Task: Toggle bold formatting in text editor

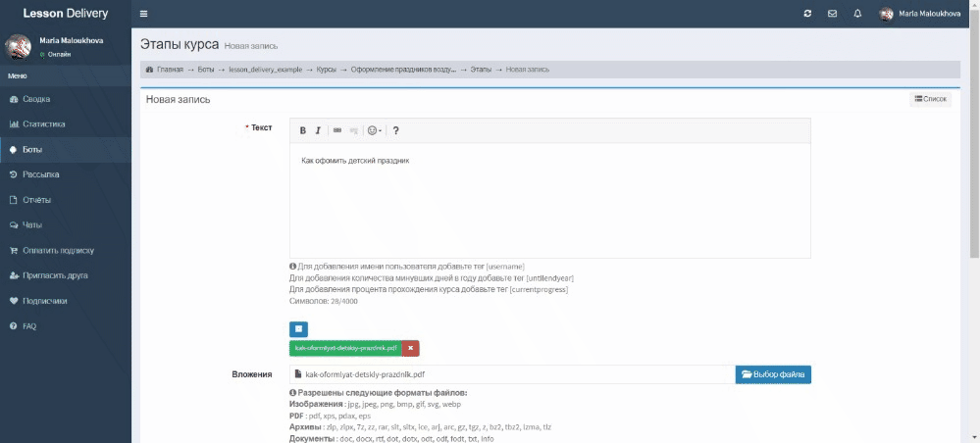Action: (302, 130)
